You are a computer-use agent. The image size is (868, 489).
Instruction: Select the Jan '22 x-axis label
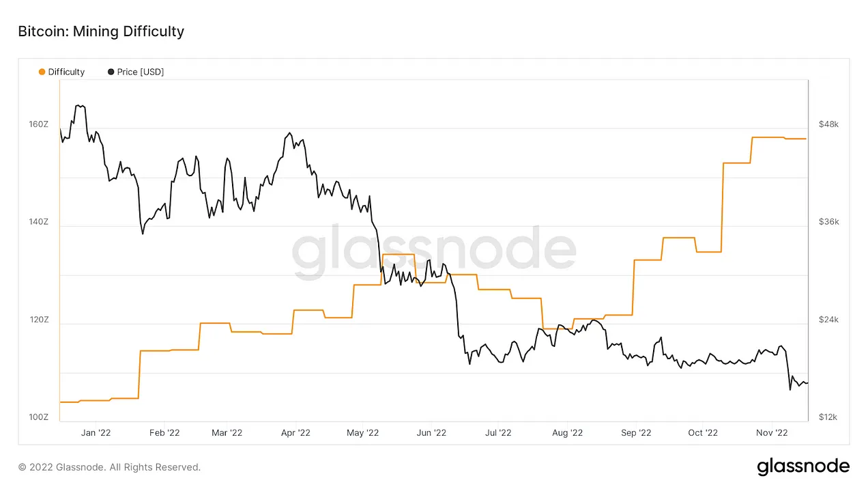click(96, 432)
